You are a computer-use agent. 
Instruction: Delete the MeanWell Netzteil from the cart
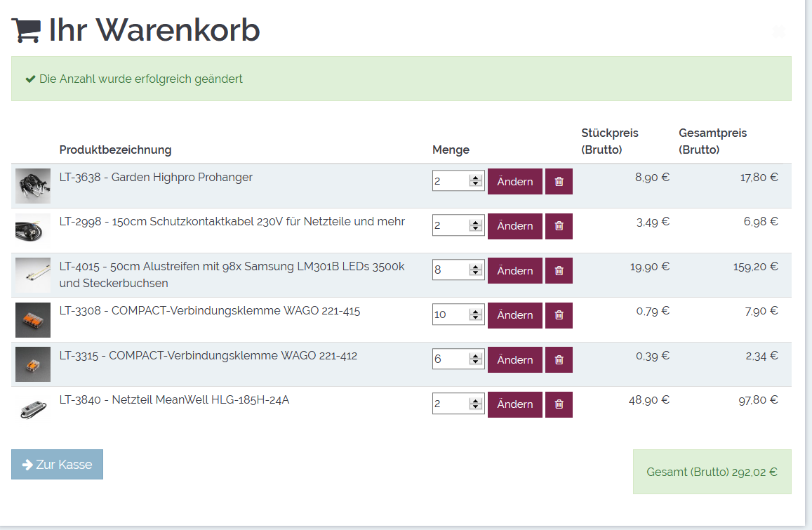559,404
